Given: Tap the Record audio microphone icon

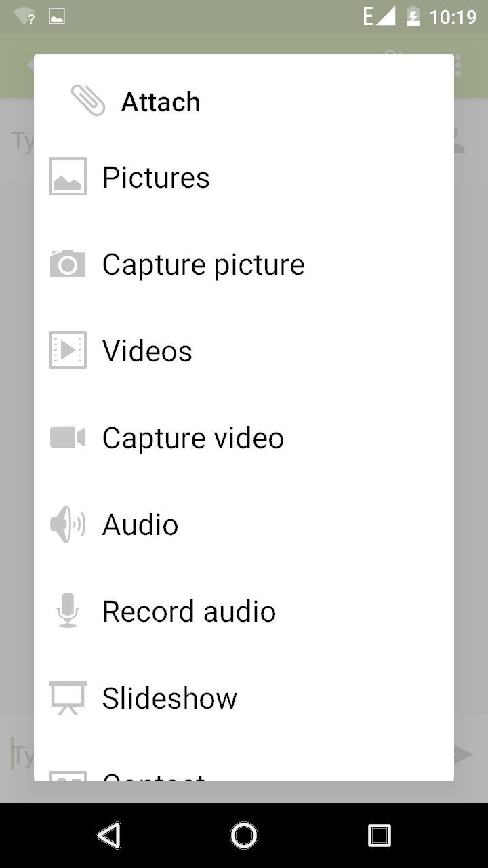Looking at the screenshot, I should tap(68, 610).
